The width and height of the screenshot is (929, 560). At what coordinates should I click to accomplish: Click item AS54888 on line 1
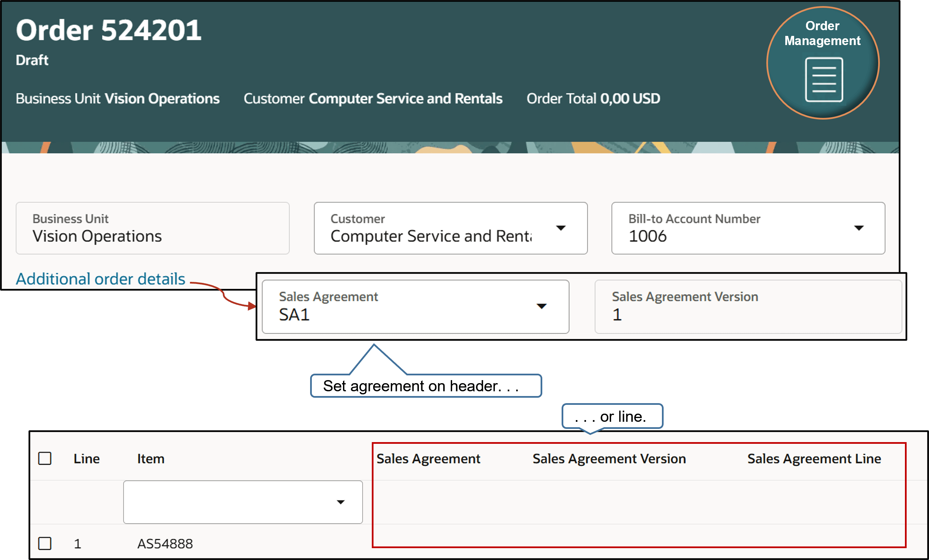165,543
